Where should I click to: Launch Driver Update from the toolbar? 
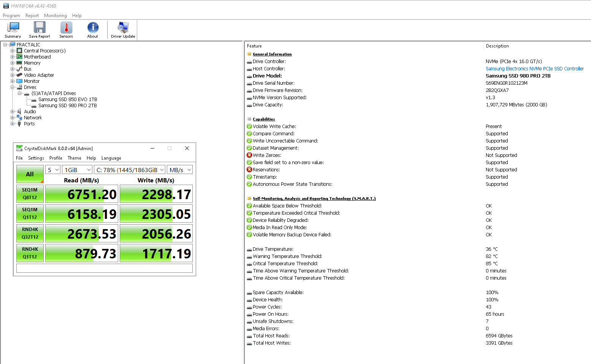tap(123, 28)
